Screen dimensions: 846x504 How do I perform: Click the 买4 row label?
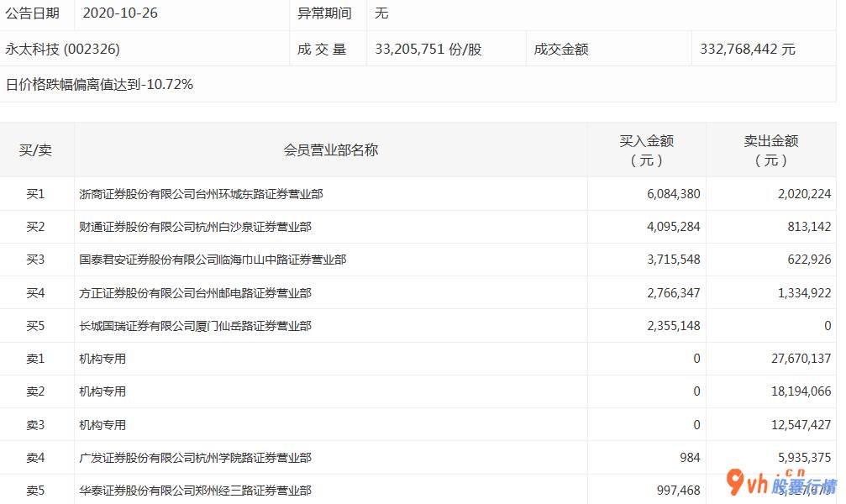point(35,293)
